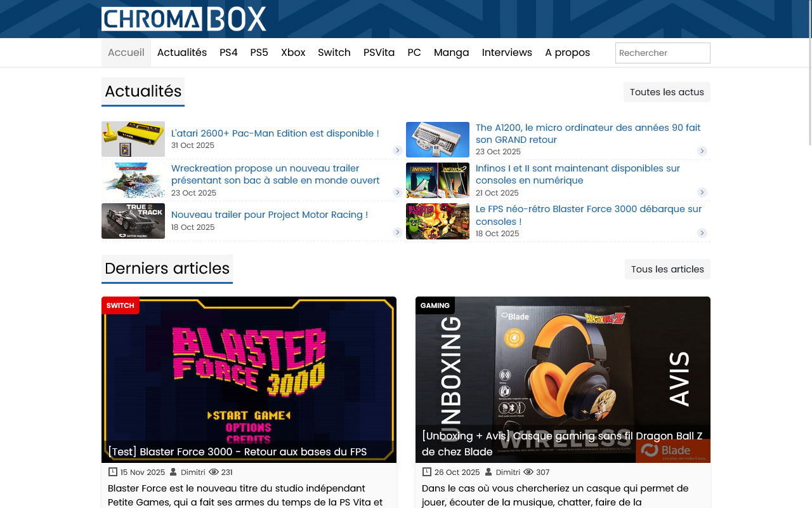The width and height of the screenshot is (812, 508).
Task: Click the black GAMING category badge
Action: click(x=435, y=305)
